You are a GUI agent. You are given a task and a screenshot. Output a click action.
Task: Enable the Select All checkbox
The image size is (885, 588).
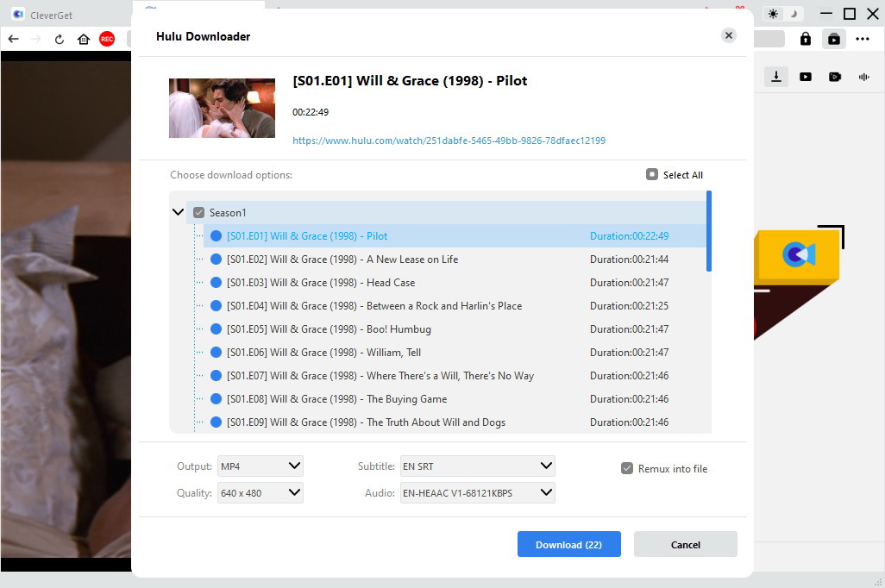point(652,174)
